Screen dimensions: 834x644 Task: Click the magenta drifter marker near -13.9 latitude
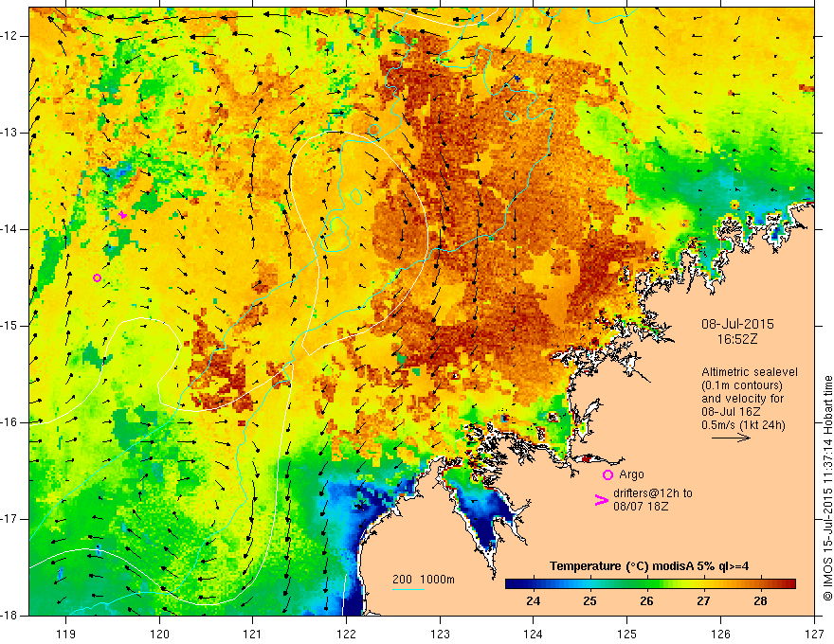tap(123, 215)
